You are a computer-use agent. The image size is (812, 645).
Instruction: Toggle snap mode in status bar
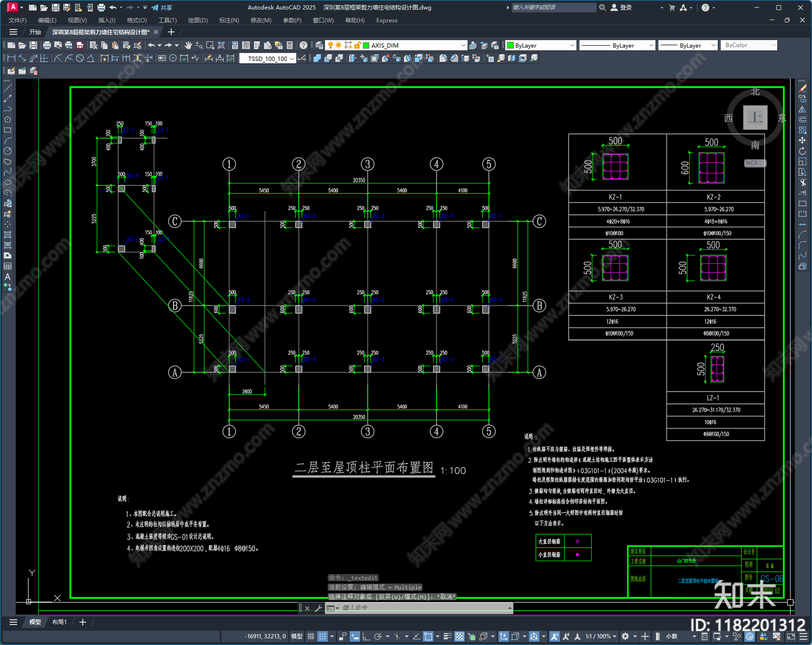click(x=322, y=636)
